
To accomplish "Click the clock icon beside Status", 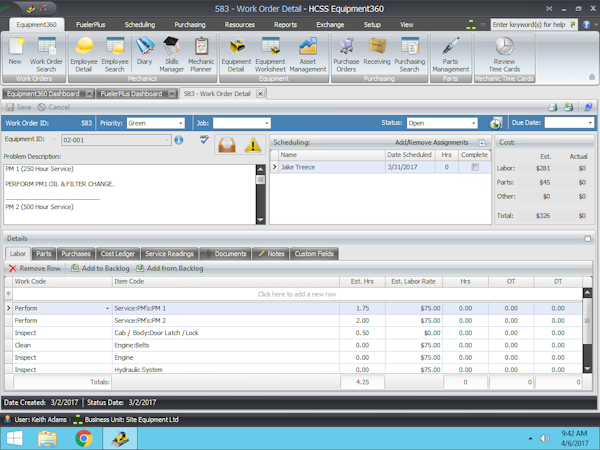I will (x=495, y=123).
